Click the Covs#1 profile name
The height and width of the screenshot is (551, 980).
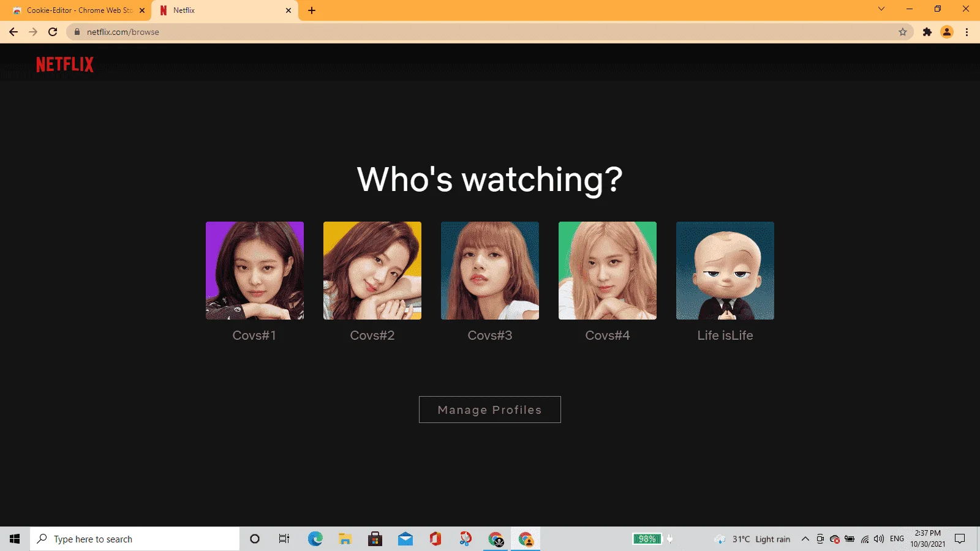[254, 335]
